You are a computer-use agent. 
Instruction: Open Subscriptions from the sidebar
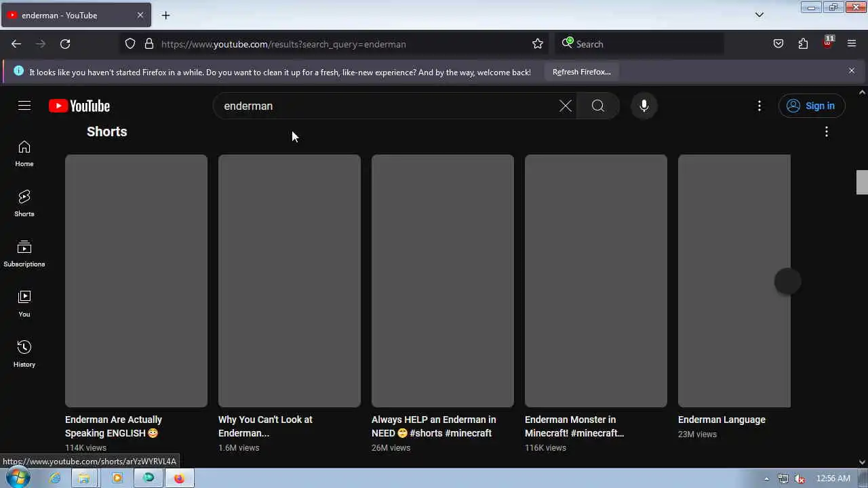[24, 254]
